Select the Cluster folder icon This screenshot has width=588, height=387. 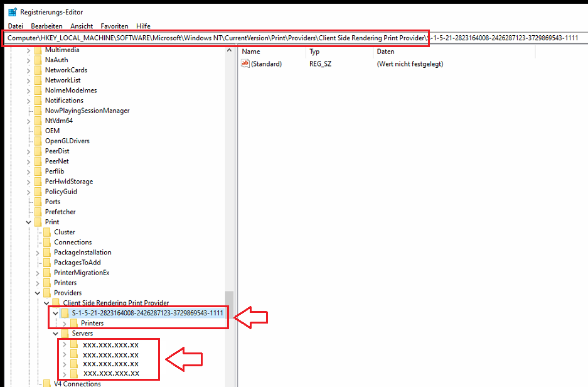coord(47,232)
